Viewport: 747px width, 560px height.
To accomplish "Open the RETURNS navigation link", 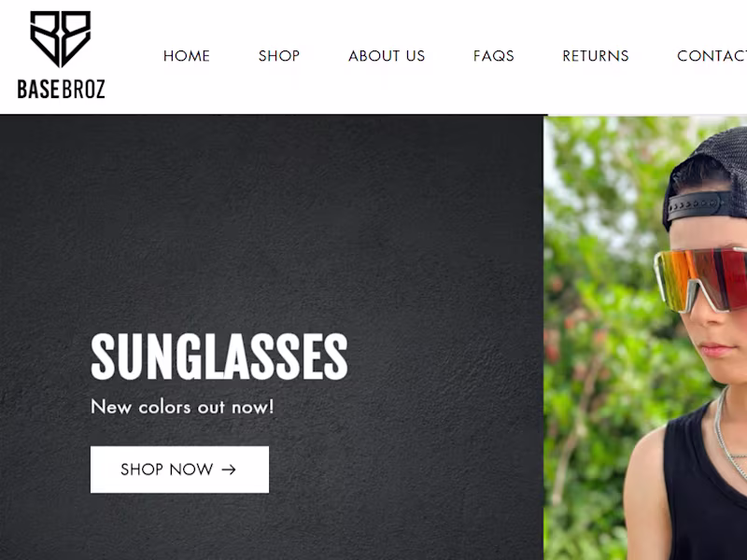I will coord(596,56).
